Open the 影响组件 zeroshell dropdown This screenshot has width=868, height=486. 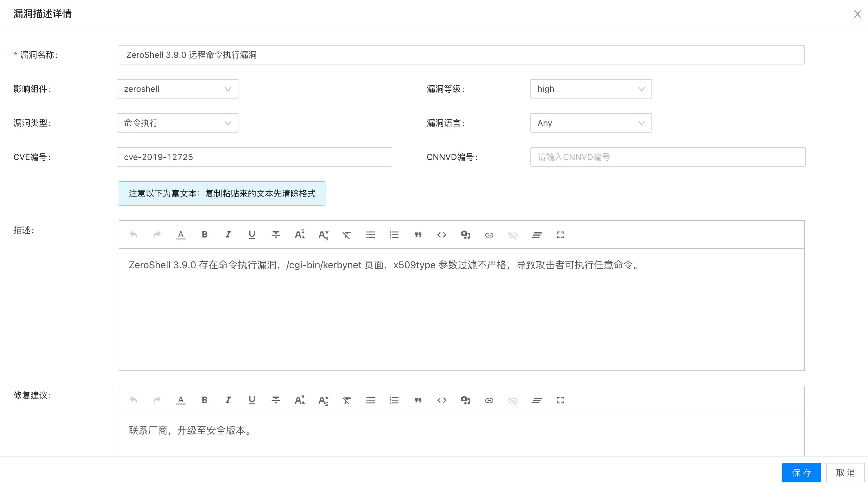pyautogui.click(x=178, y=89)
